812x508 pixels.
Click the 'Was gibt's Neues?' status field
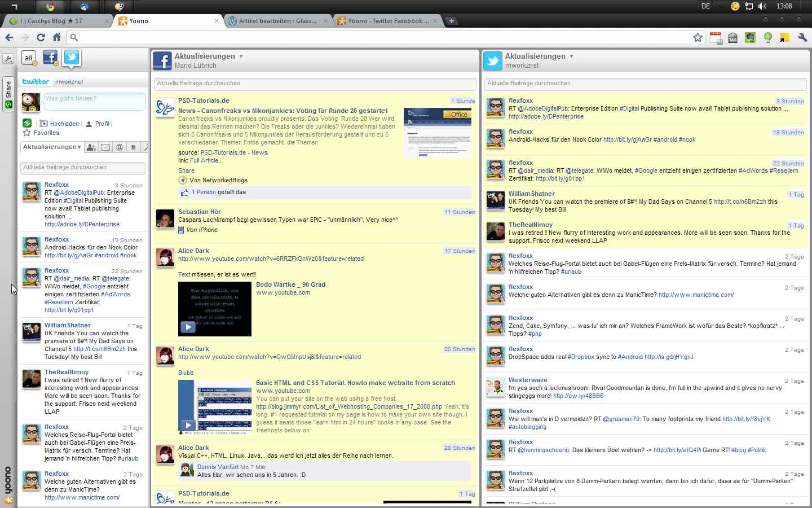pos(94,101)
